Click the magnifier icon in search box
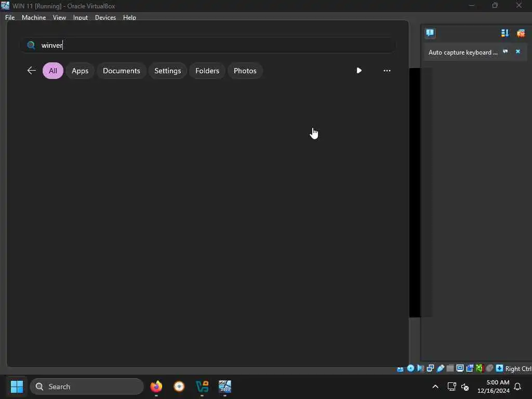 [31, 45]
